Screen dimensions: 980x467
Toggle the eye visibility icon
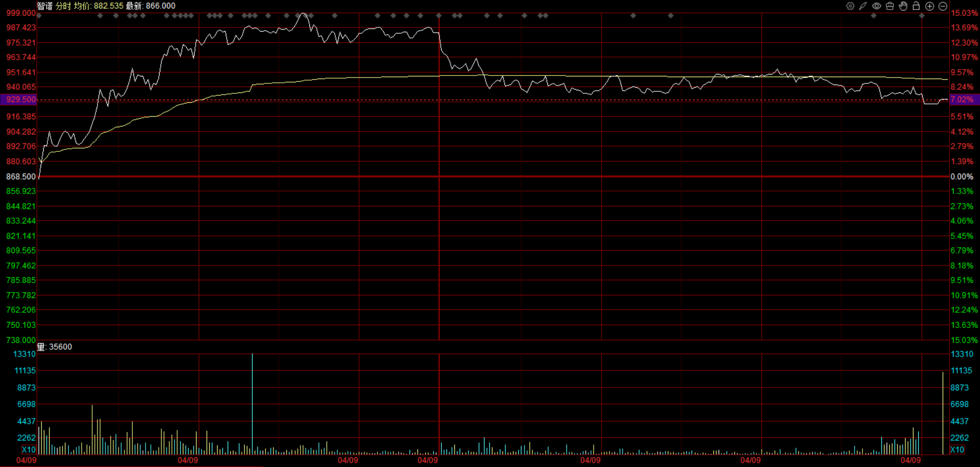coord(876,6)
